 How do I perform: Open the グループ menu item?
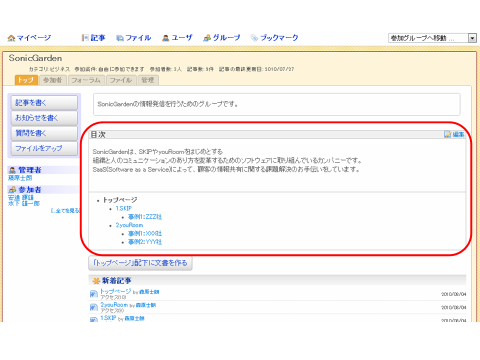coord(227,38)
